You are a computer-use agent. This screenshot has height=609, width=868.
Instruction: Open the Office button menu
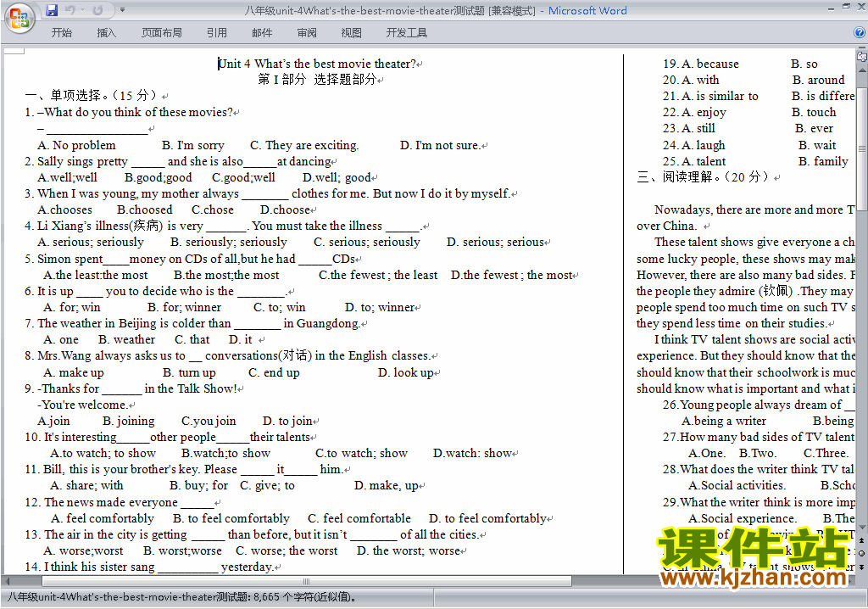(x=19, y=19)
